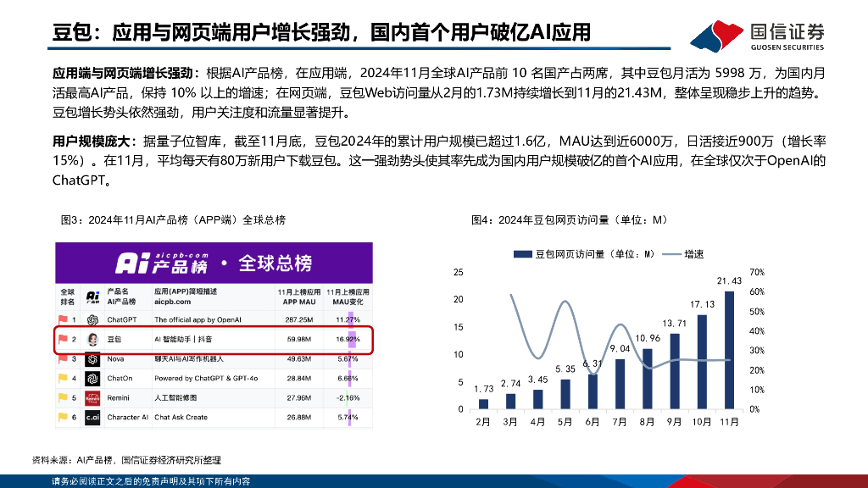The width and height of the screenshot is (868, 488).
Task: Click the 豆包 avatar icon in row 2
Action: pos(92,339)
